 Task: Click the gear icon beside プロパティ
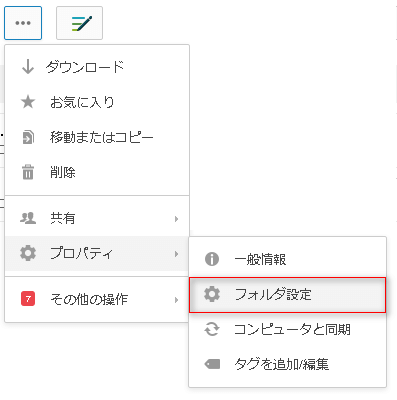28,253
